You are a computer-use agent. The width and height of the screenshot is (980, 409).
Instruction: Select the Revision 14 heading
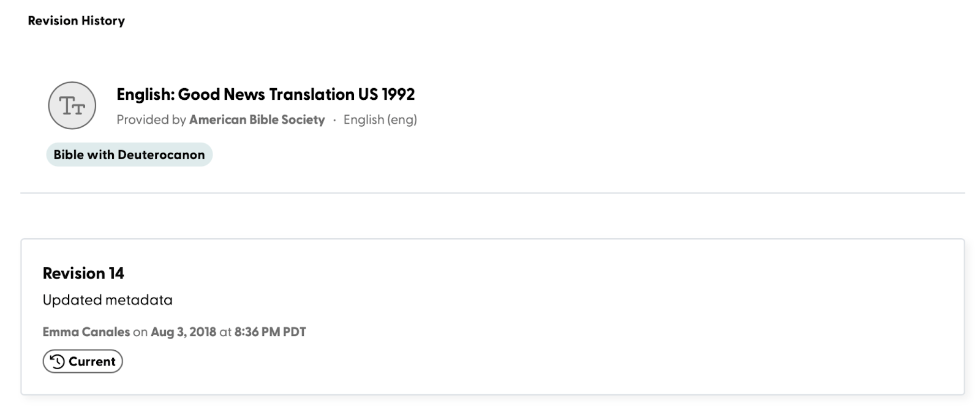(83, 273)
